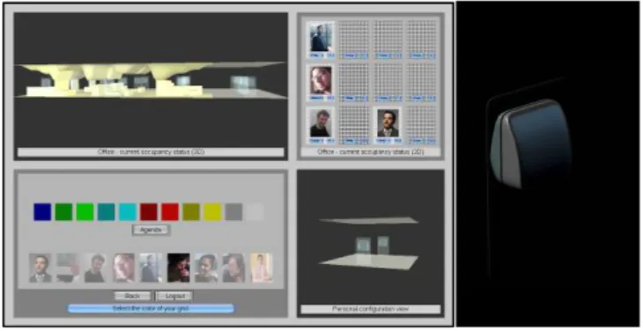Choose the dark red color swatch
Image resolution: width=644 pixels, height=331 pixels.
pos(149,212)
